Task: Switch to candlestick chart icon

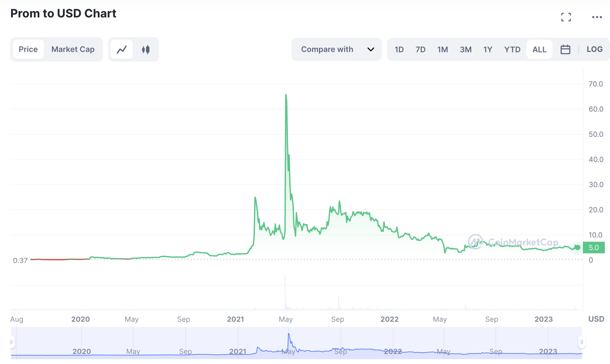Action: point(146,49)
